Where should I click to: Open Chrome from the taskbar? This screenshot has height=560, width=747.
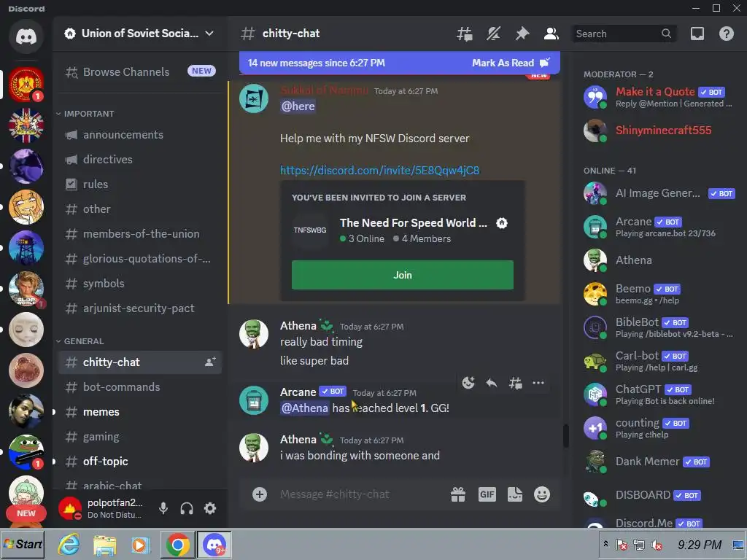click(x=177, y=544)
